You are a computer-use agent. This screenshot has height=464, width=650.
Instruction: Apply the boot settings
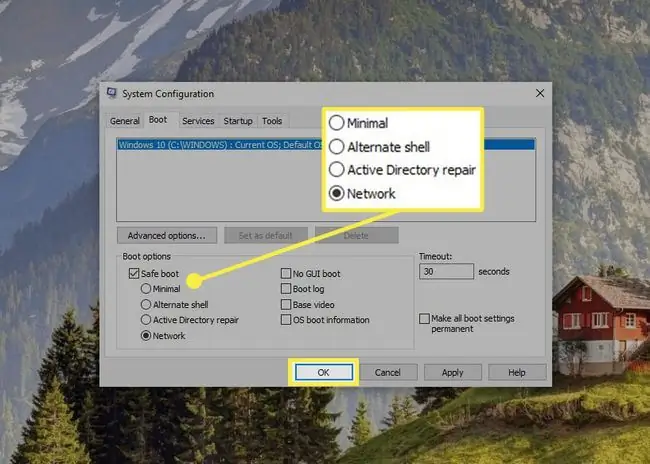click(452, 372)
